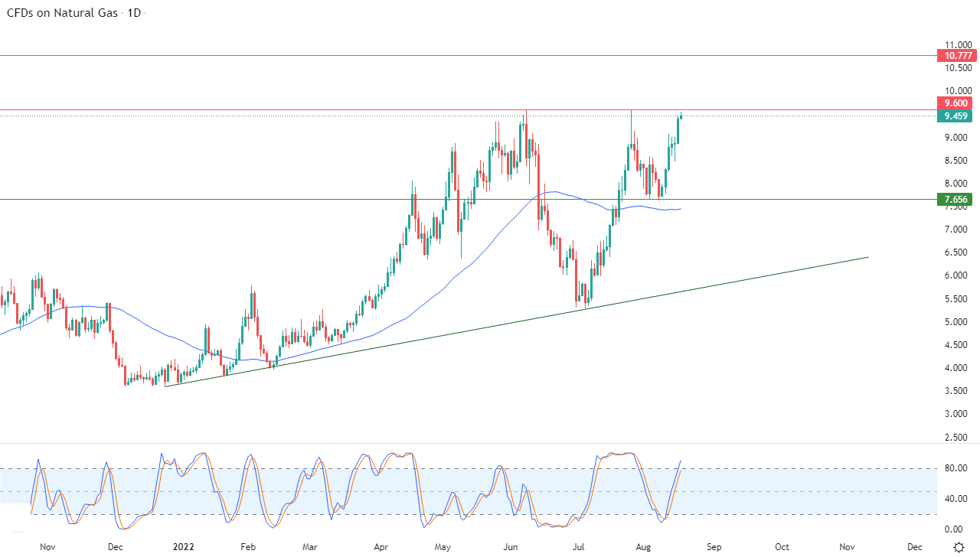The height and width of the screenshot is (557, 980).
Task: Select the 10.777 red price label
Action: click(x=958, y=56)
